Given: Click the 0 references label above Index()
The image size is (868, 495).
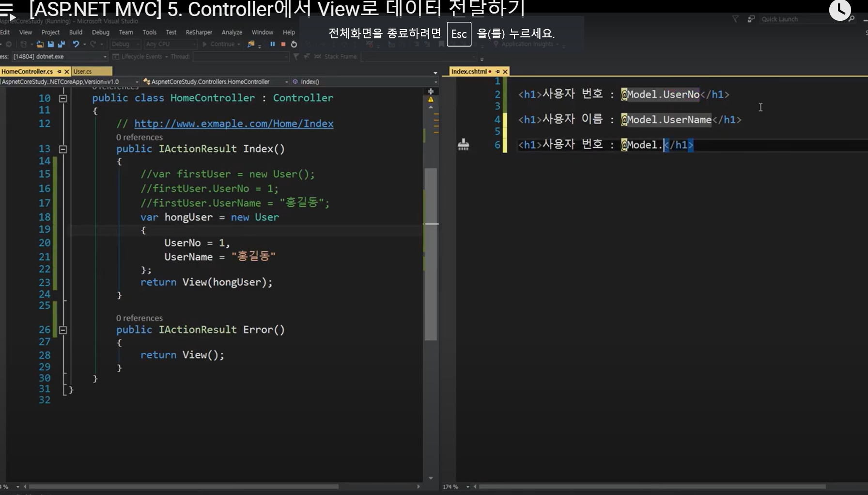Looking at the screenshot, I should point(139,137).
